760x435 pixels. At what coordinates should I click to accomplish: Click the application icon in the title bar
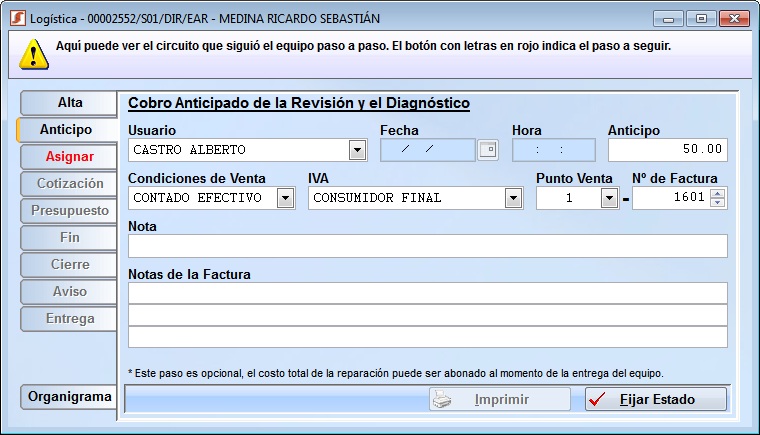(15, 19)
